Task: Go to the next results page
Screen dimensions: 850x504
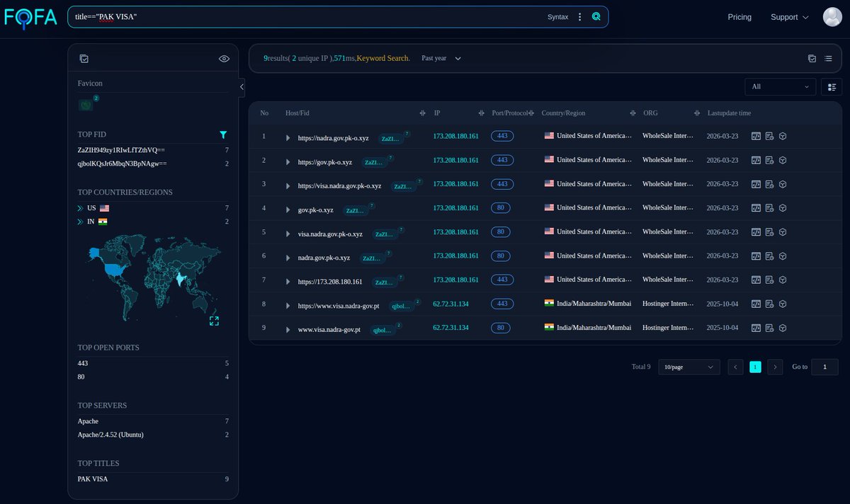Action: click(775, 367)
